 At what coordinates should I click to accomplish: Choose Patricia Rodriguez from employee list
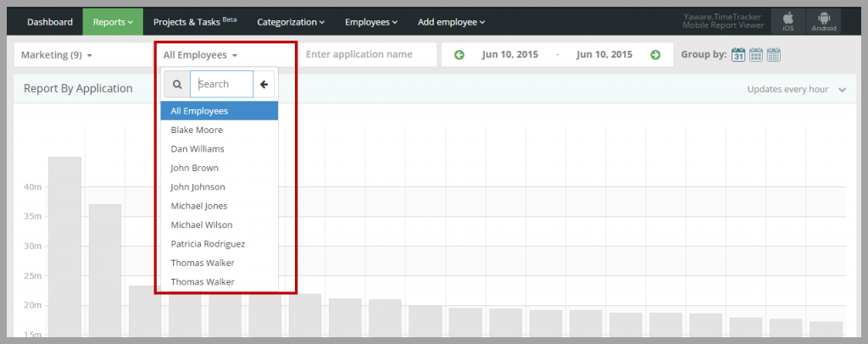[x=220, y=243]
